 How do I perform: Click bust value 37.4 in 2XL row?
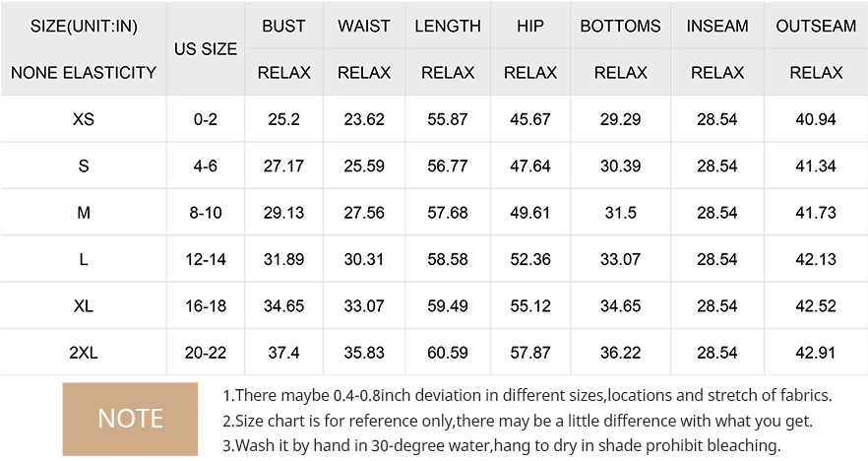coord(284,353)
